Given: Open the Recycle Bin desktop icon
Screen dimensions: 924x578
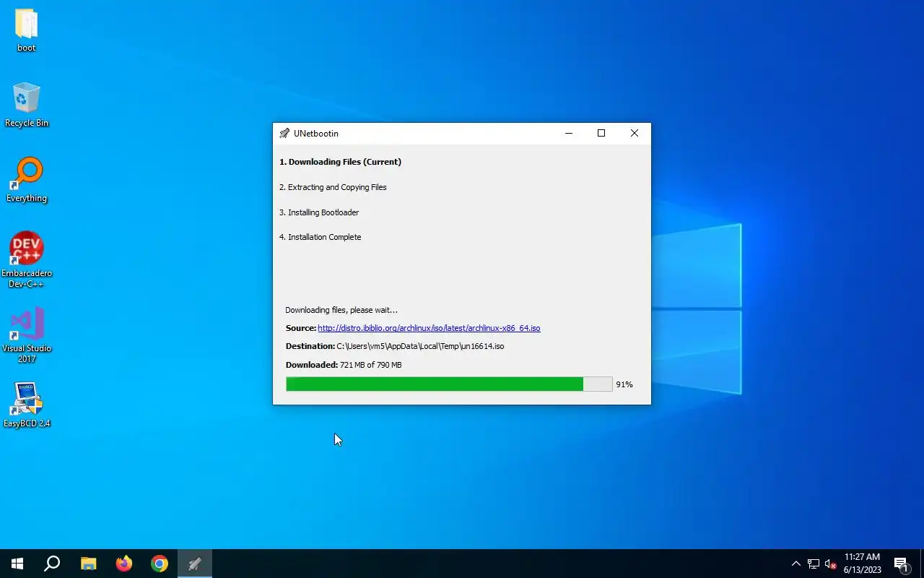Looking at the screenshot, I should coord(27,105).
